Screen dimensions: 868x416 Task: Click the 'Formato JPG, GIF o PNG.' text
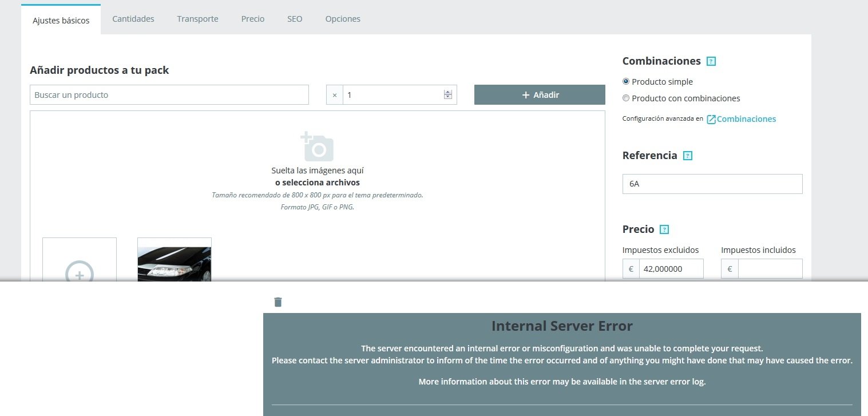318,207
